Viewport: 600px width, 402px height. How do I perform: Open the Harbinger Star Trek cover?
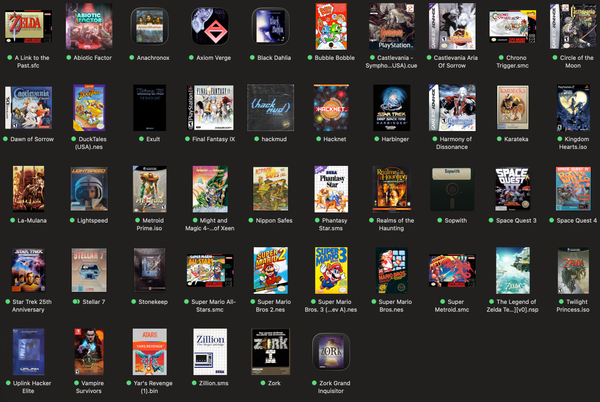click(391, 107)
